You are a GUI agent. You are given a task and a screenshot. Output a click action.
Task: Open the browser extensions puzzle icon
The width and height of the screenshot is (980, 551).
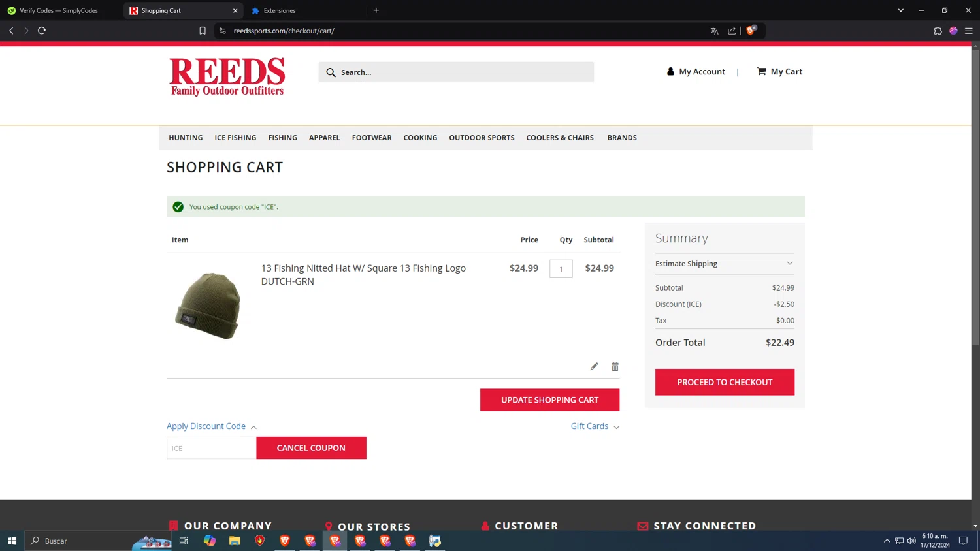coord(938,31)
